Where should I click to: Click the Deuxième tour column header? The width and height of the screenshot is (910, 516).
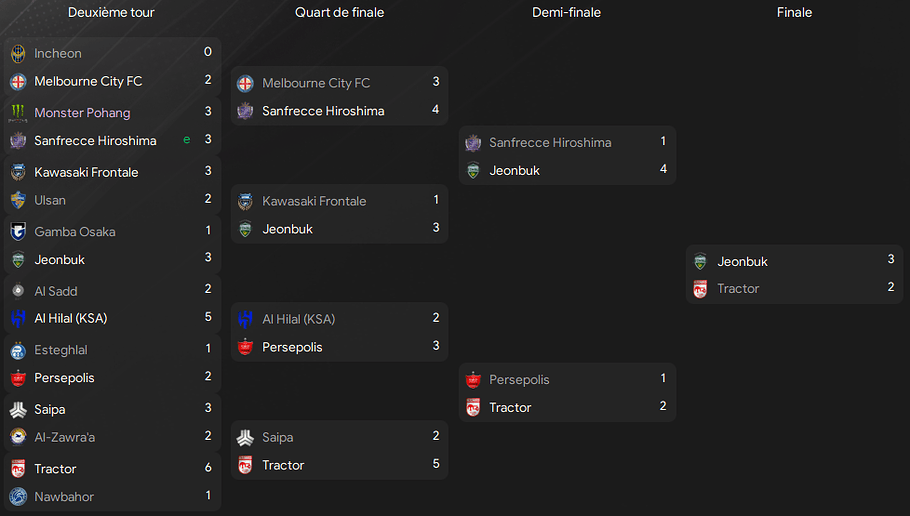[x=111, y=13]
